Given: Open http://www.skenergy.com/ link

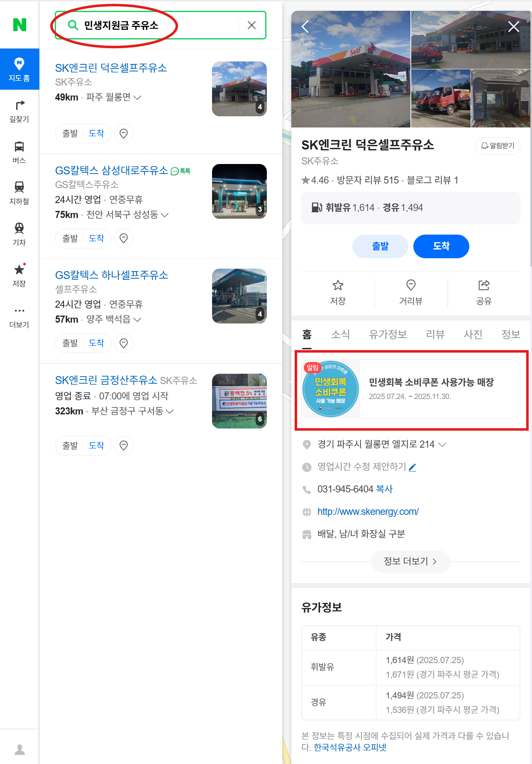Looking at the screenshot, I should tap(368, 512).
